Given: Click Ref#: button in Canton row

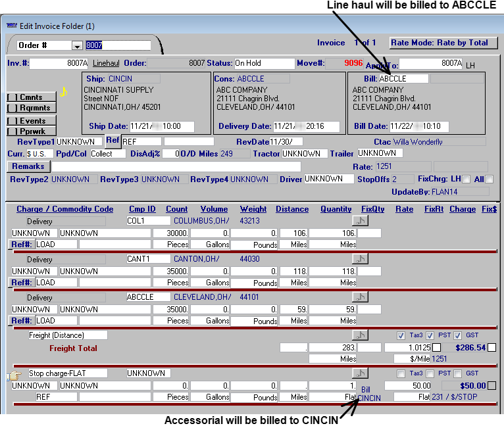Looking at the screenshot, I should pos(22,283).
